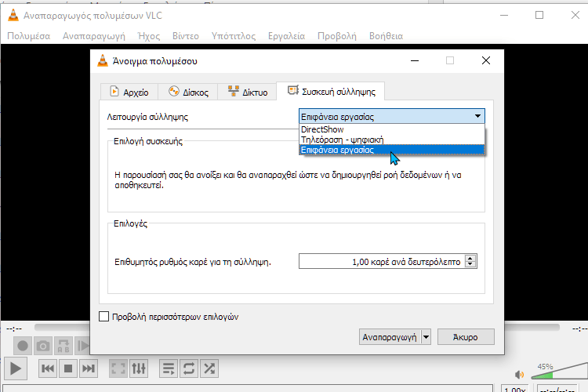Click the Play button in VLC controls
The image size is (588, 392).
pyautogui.click(x=16, y=368)
